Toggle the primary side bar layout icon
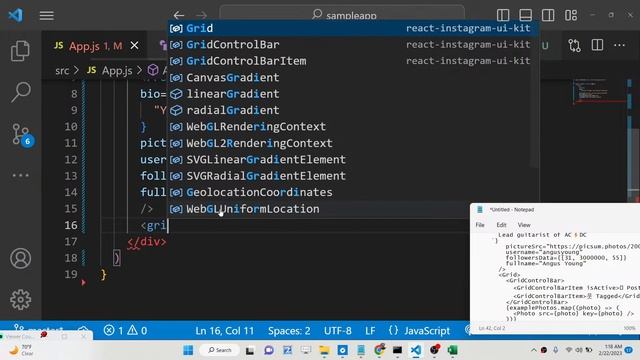This screenshot has height=360, width=640. (x=503, y=16)
